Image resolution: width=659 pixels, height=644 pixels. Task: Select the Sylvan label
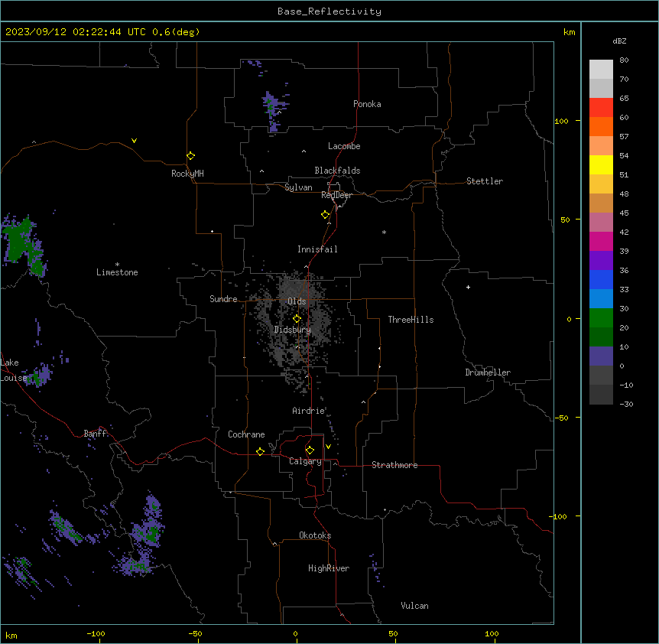298,187
